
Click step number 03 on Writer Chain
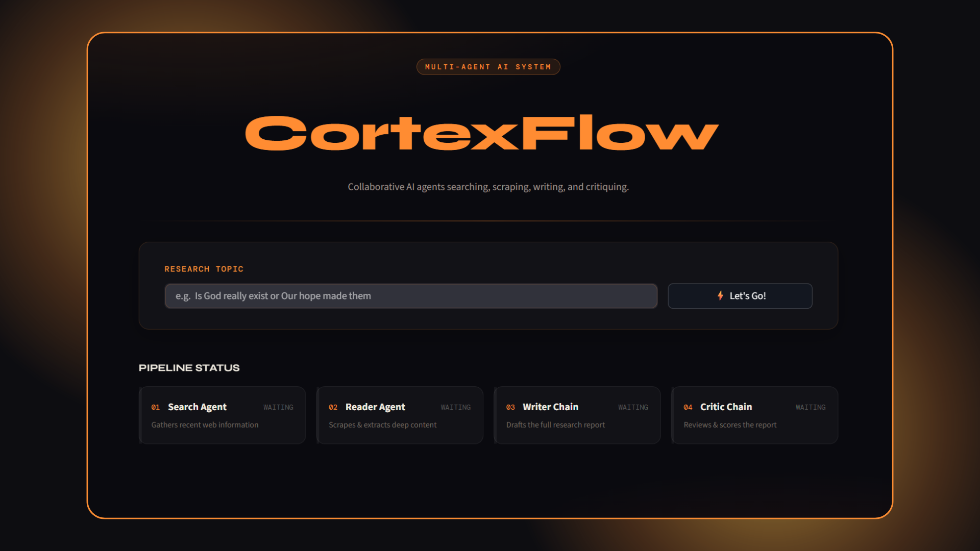[510, 407]
